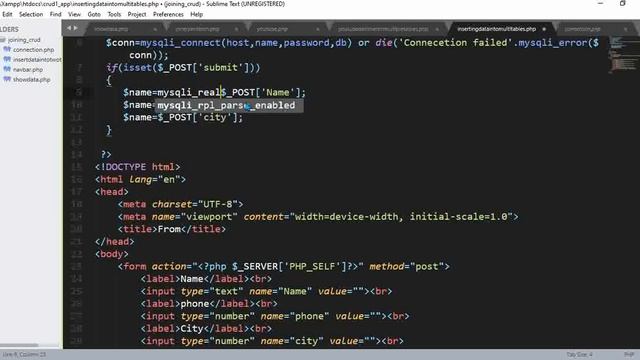The width and height of the screenshot is (640, 360).
Task: Click the scroll-tabs-right arrow
Action: click(x=76, y=28)
